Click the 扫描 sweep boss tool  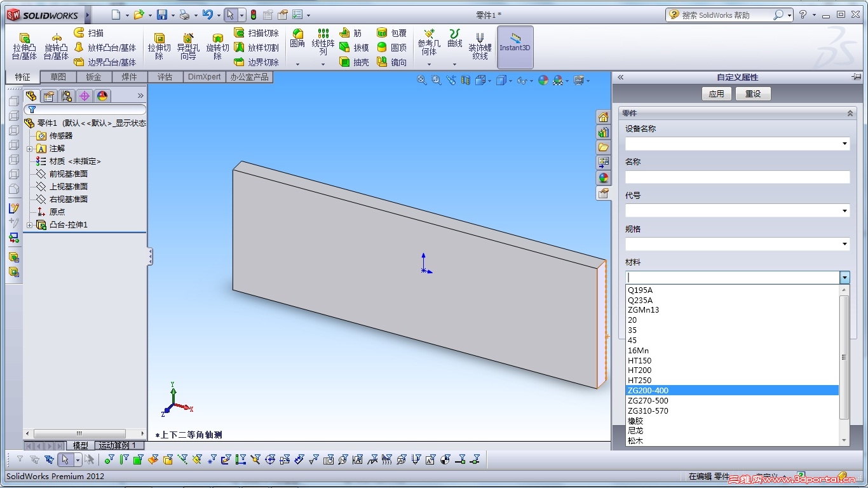89,33
